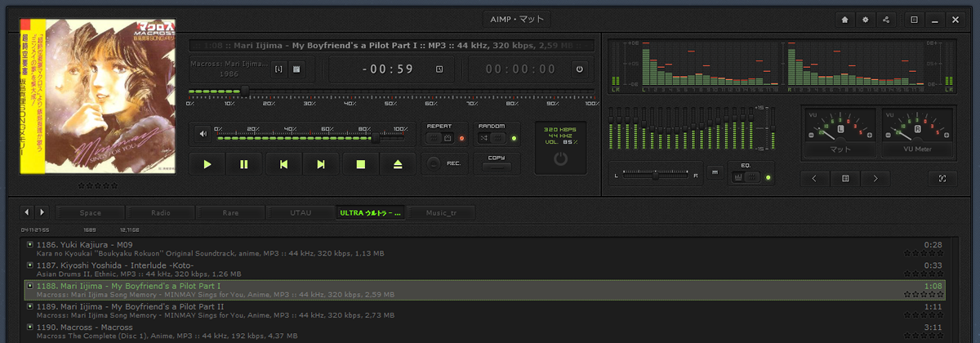Open track info icon beside Macross label
This screenshot has width=980, height=343.
coord(279,69)
